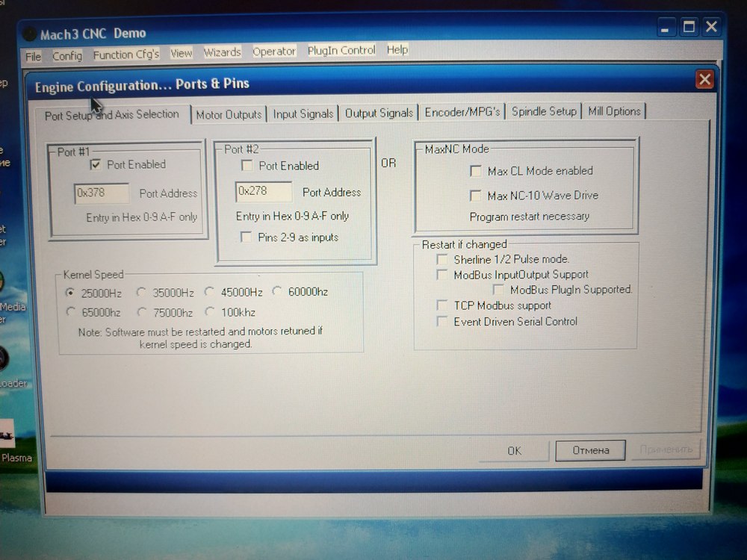This screenshot has height=560, width=747.
Task: Switch to the Spindle Setup tab
Action: [544, 111]
